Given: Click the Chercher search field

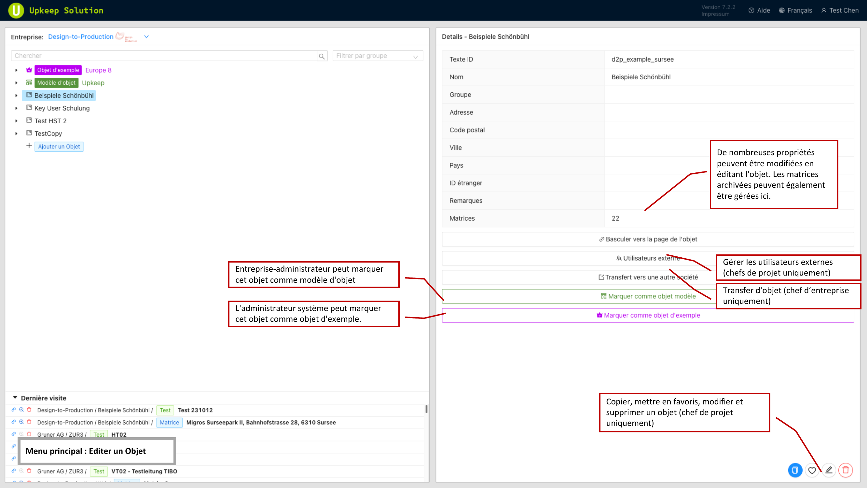Looking at the screenshot, I should click(x=163, y=56).
